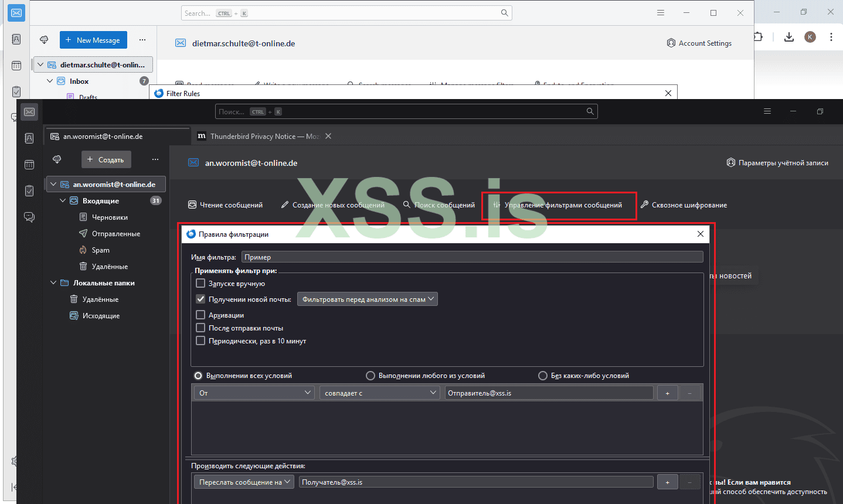Collapse an.woromist@t-online.de account tree
843x504 pixels.
tap(53, 184)
